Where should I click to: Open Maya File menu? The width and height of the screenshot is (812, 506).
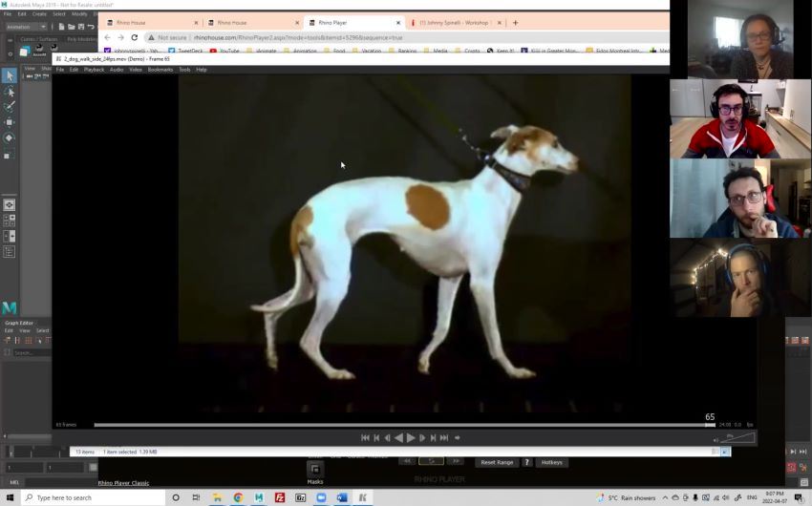8,14
